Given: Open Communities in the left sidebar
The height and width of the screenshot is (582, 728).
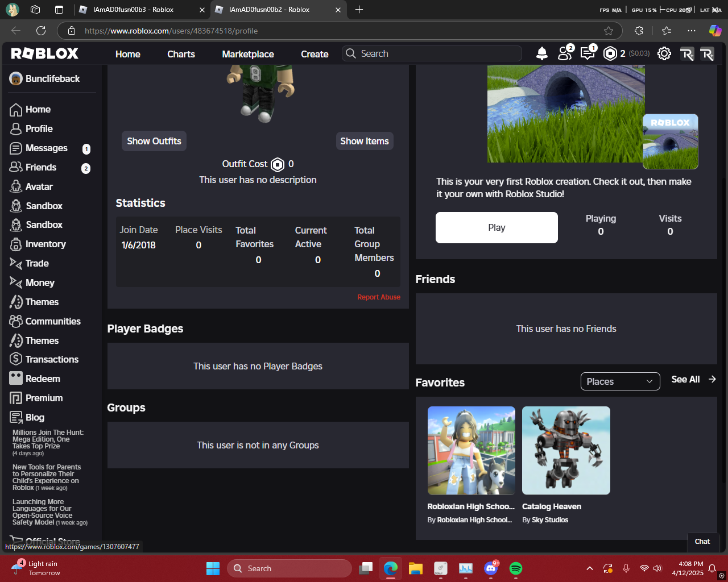Looking at the screenshot, I should 52,321.
